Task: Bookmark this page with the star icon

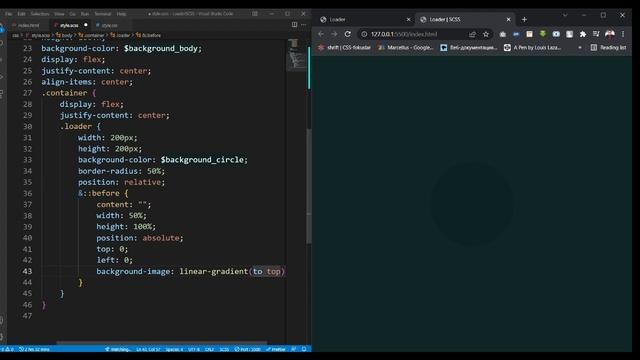Action: pos(486,34)
